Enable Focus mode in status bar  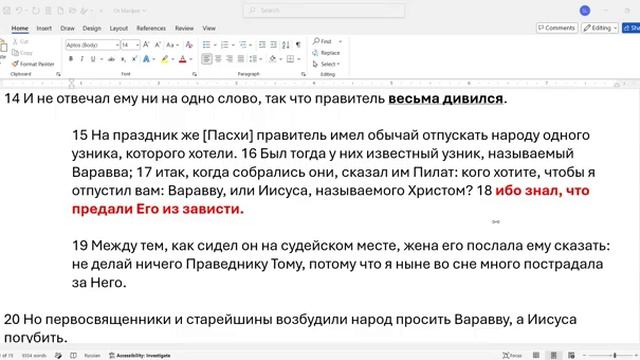tap(512, 356)
